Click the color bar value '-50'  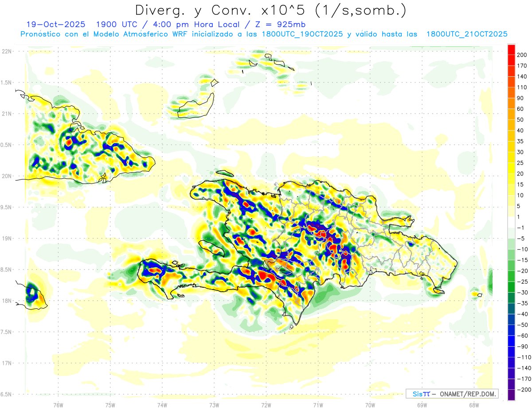pyautogui.click(x=523, y=325)
